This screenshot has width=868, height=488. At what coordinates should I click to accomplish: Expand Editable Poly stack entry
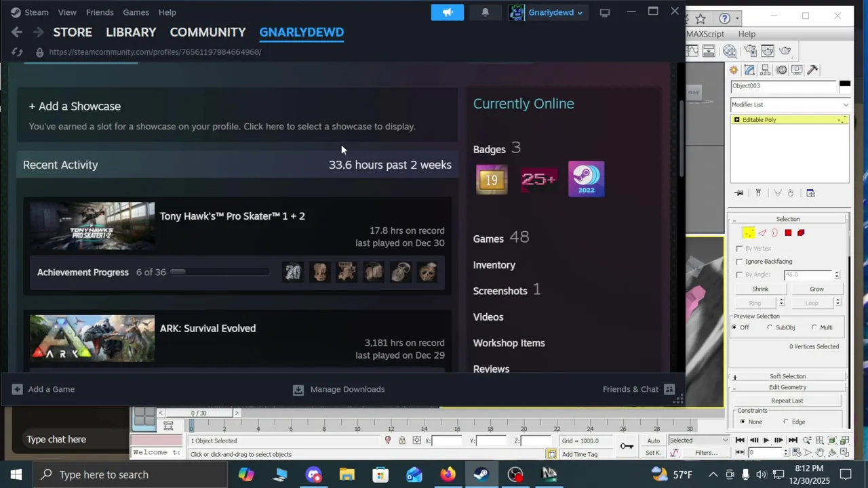(x=736, y=120)
